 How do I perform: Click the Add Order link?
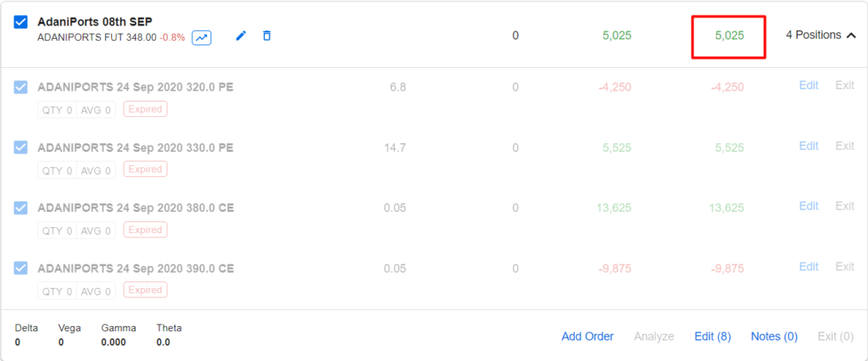point(587,336)
